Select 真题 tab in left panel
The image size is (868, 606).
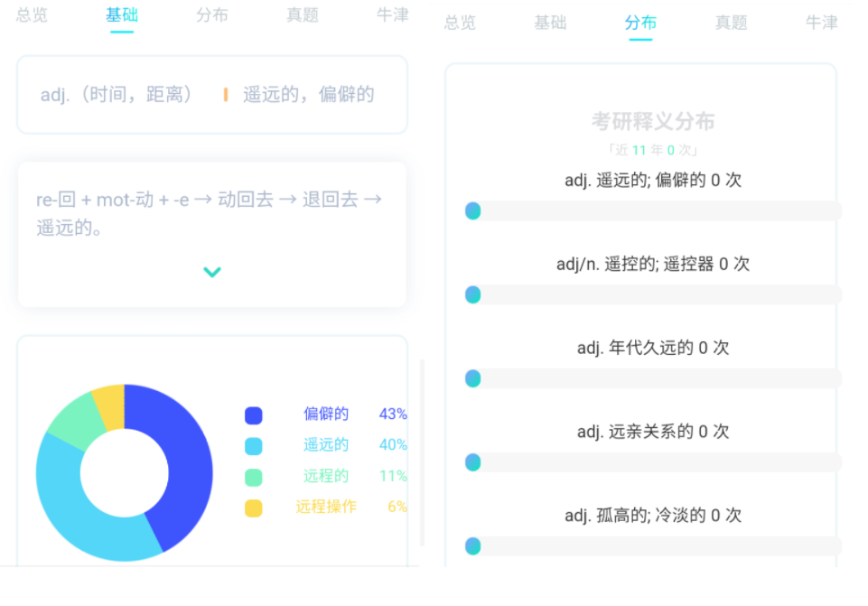[x=303, y=15]
